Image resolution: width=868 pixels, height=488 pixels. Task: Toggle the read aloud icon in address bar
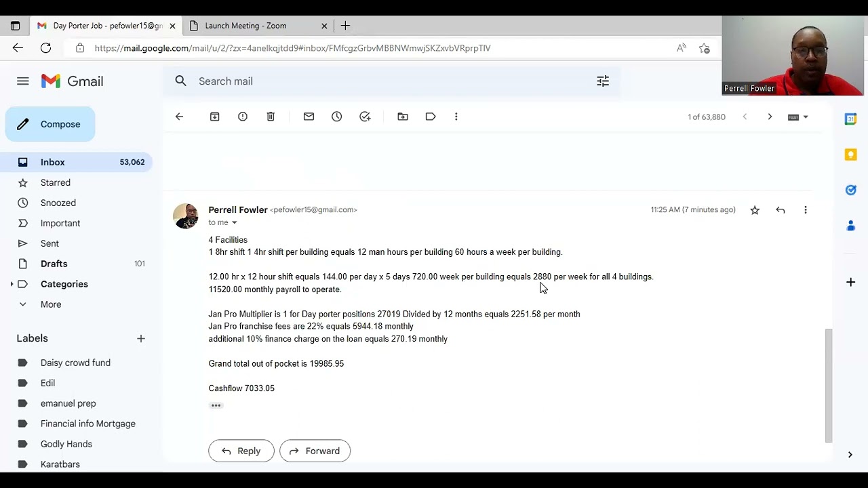click(681, 48)
